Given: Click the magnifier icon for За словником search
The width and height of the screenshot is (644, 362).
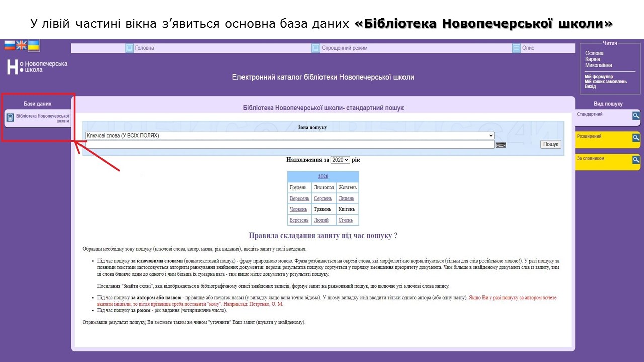Looking at the screenshot, I should (636, 160).
